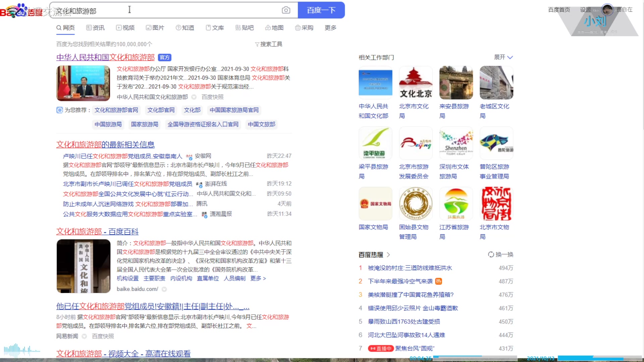Open hot search 被淹没的村庄:三道防线难抵洪水

410,268
